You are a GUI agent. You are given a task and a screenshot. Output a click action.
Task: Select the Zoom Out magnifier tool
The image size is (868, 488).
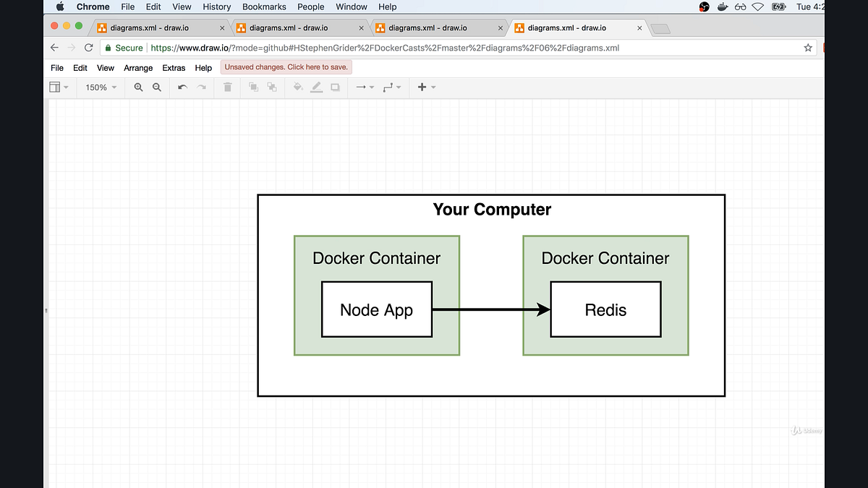coord(156,87)
